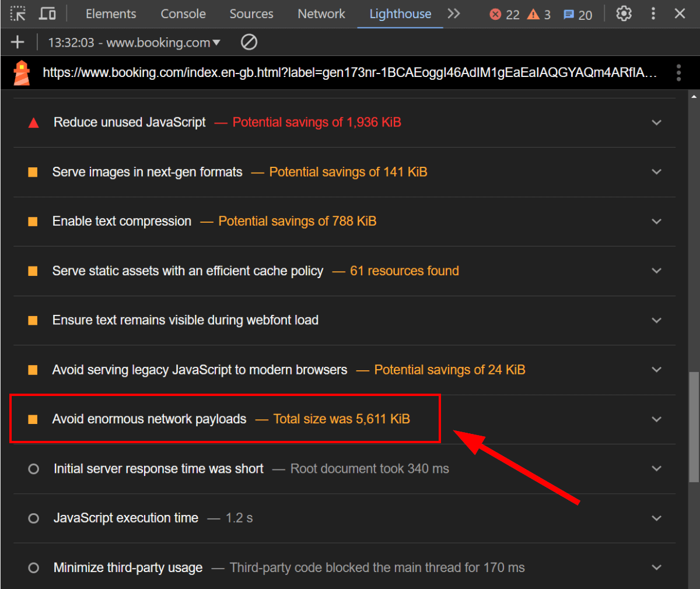Image resolution: width=700 pixels, height=589 pixels.
Task: Click 'Potential savings of 141 KiB' text
Action: pyautogui.click(x=348, y=172)
